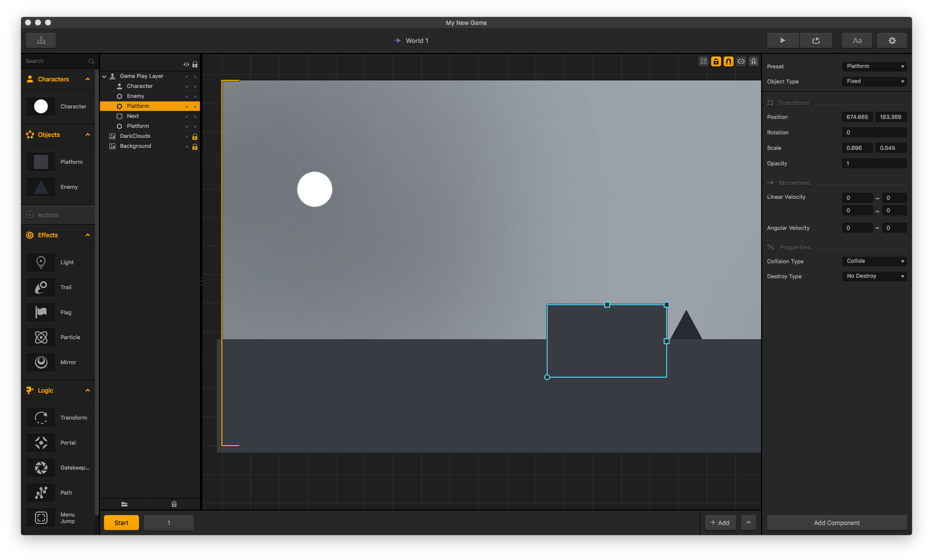The height and width of the screenshot is (560, 933).
Task: Unlock the DarkClouds layer
Action: (x=195, y=136)
